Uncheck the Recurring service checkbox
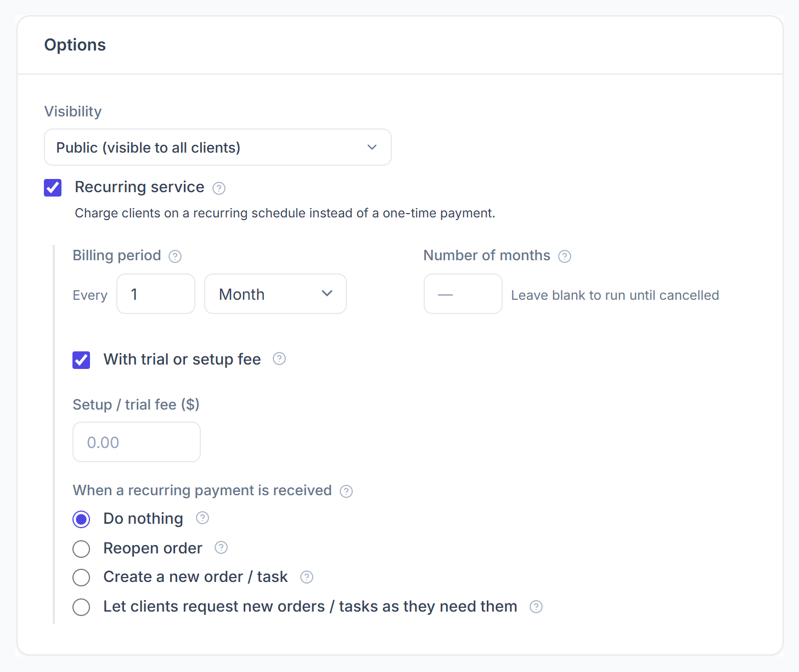 point(53,188)
